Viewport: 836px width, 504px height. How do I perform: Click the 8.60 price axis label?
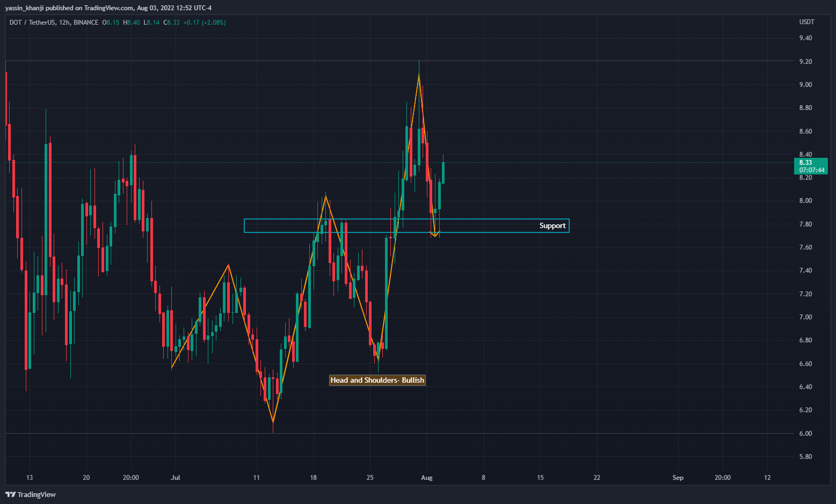coord(805,132)
